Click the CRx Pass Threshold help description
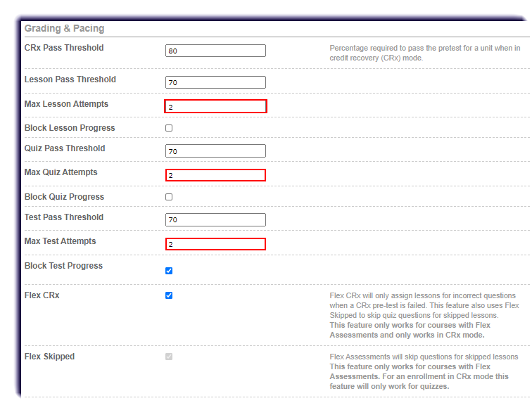The width and height of the screenshot is (532, 403). point(424,53)
